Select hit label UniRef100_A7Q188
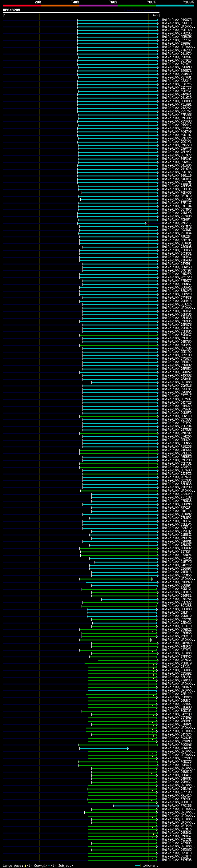Viewport: 197px width, 868px height. pos(177,806)
